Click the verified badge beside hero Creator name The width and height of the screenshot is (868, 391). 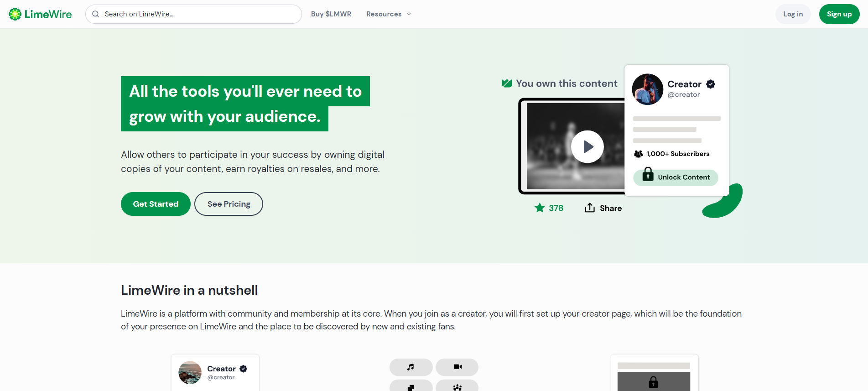711,84
